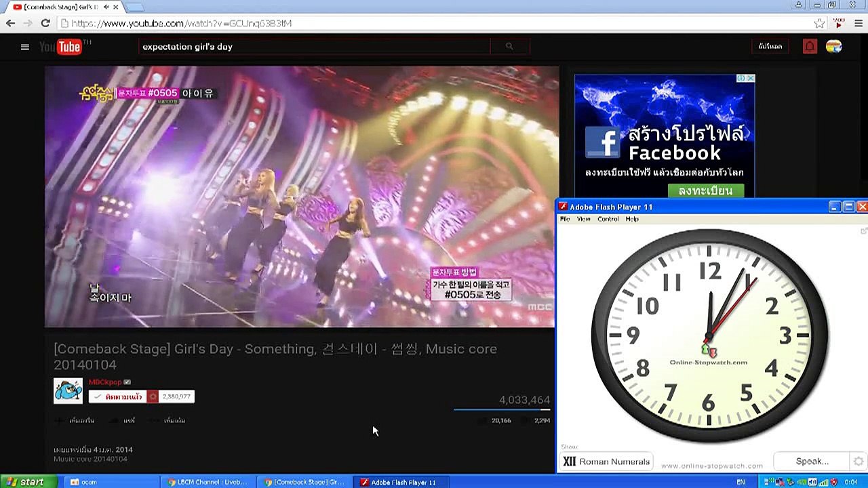Close the Facebook advertisement with X
The image size is (868, 488).
point(751,78)
